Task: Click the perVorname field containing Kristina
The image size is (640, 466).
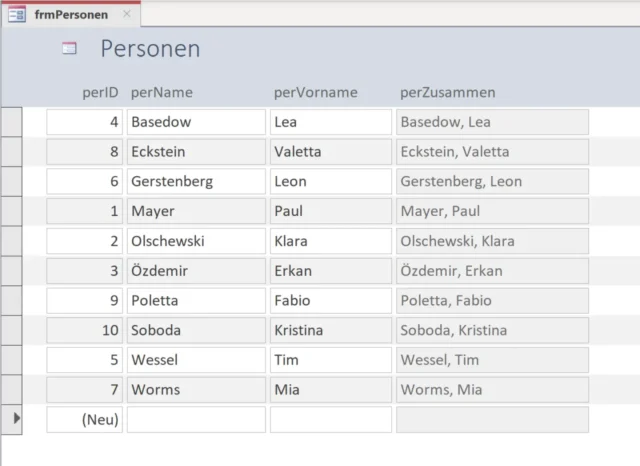Action: click(330, 330)
